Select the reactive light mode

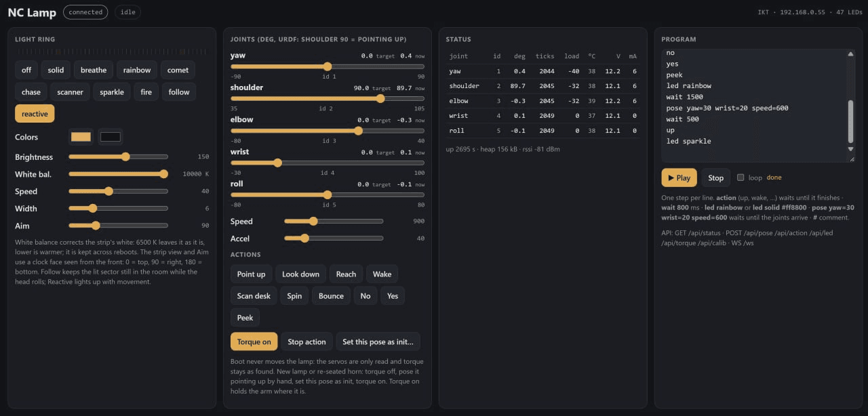tap(35, 113)
